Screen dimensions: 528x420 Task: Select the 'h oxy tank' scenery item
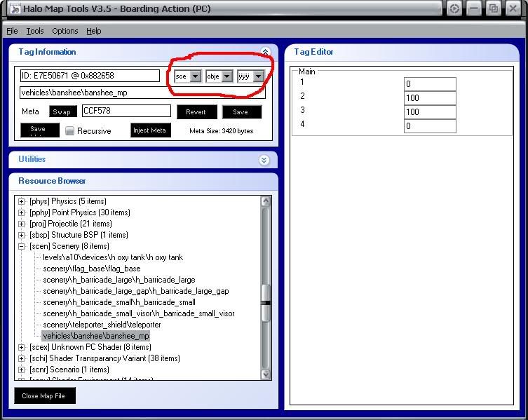coord(113,257)
